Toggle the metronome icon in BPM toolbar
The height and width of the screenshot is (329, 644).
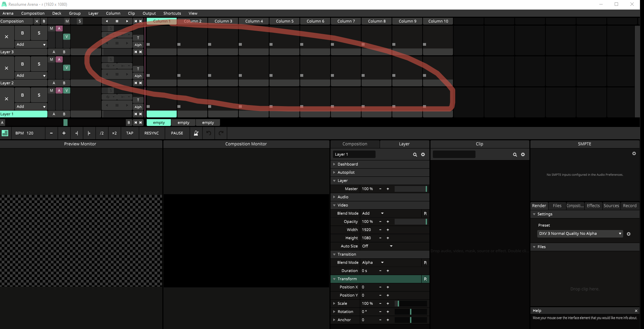(196, 133)
